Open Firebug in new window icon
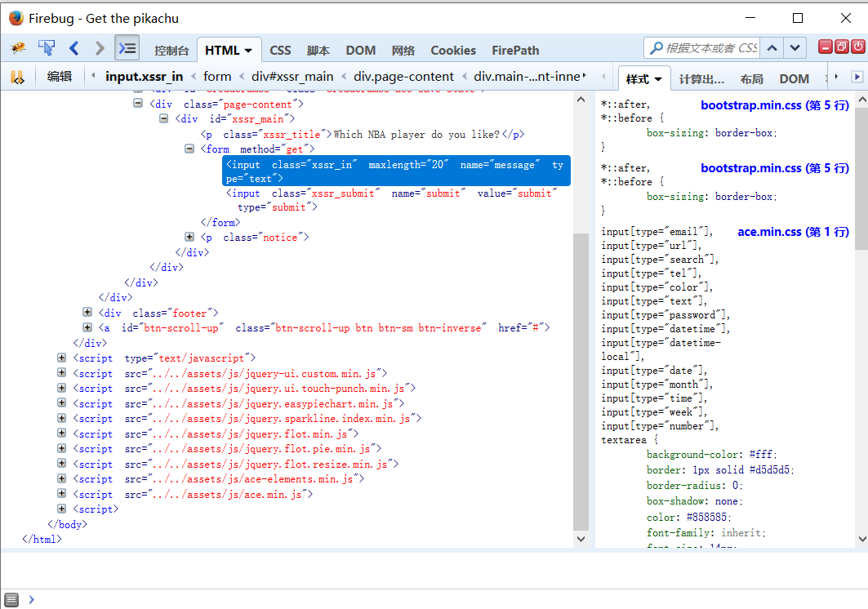The width and height of the screenshot is (868, 609). [841, 47]
